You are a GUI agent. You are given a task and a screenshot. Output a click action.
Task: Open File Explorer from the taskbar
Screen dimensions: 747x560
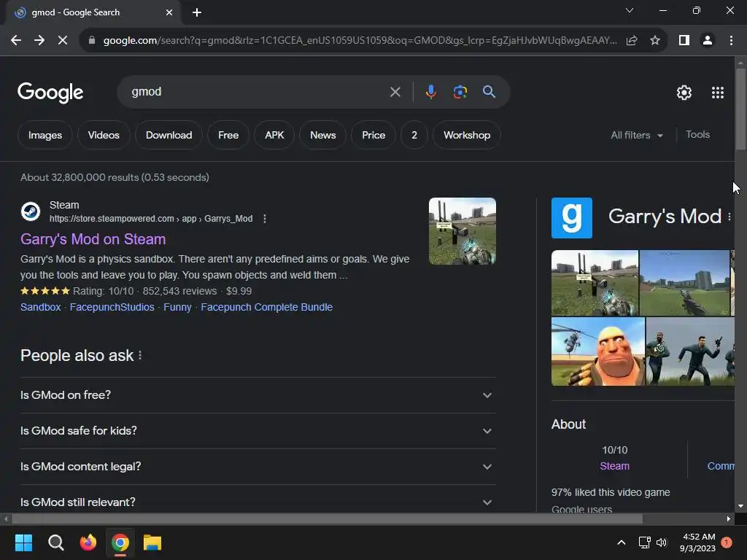click(x=152, y=542)
